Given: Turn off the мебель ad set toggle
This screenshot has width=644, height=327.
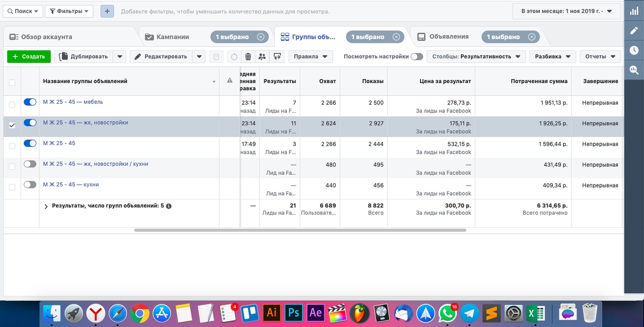Looking at the screenshot, I should [30, 102].
